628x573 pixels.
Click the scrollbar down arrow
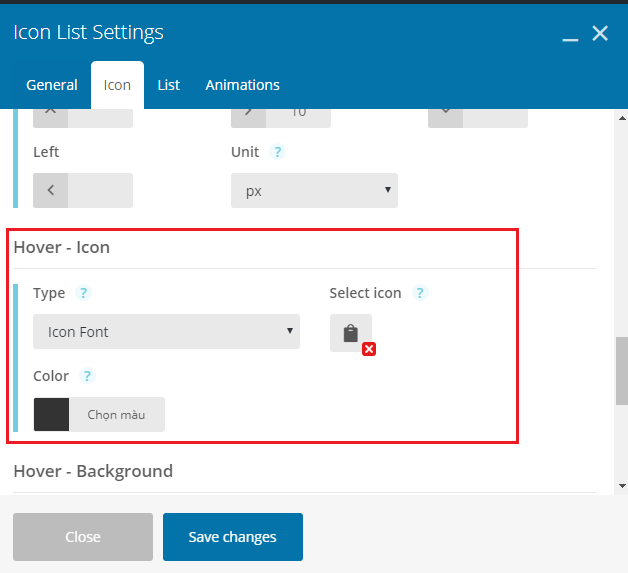[622, 486]
